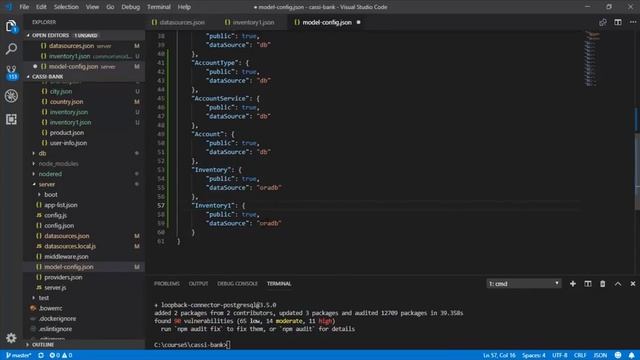Open the Debug view in activity bar
Screen dimensions: 640x360
tap(11, 96)
